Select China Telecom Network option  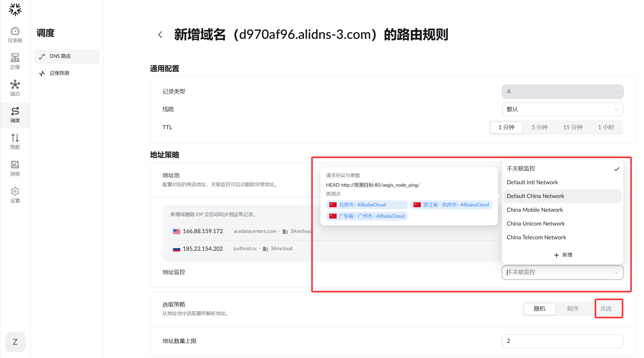coord(562,237)
